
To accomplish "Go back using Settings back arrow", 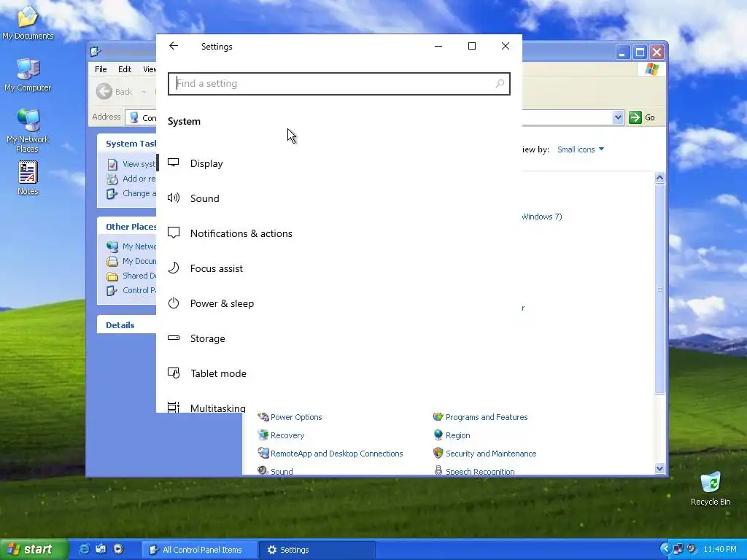I will point(174,46).
